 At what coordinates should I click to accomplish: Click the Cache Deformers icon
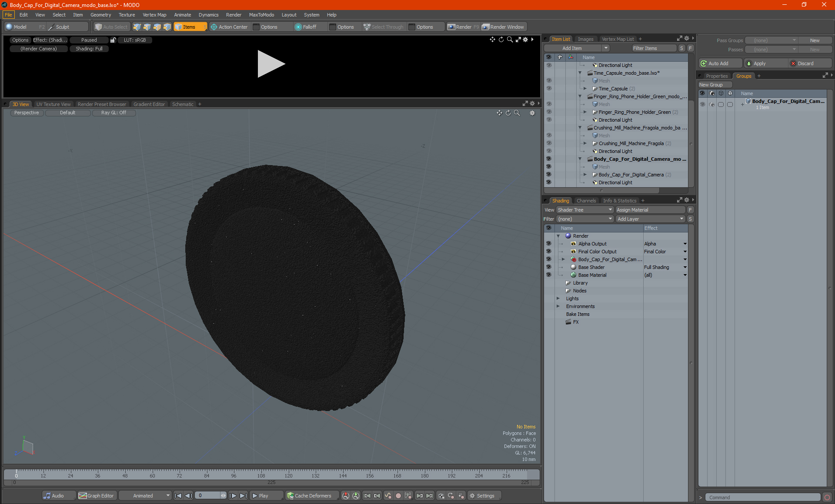[x=290, y=496]
